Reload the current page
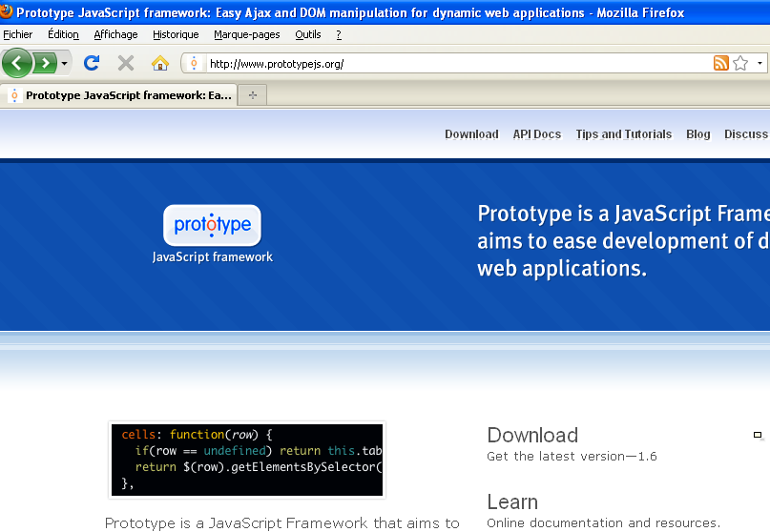770x532 pixels. 92,64
